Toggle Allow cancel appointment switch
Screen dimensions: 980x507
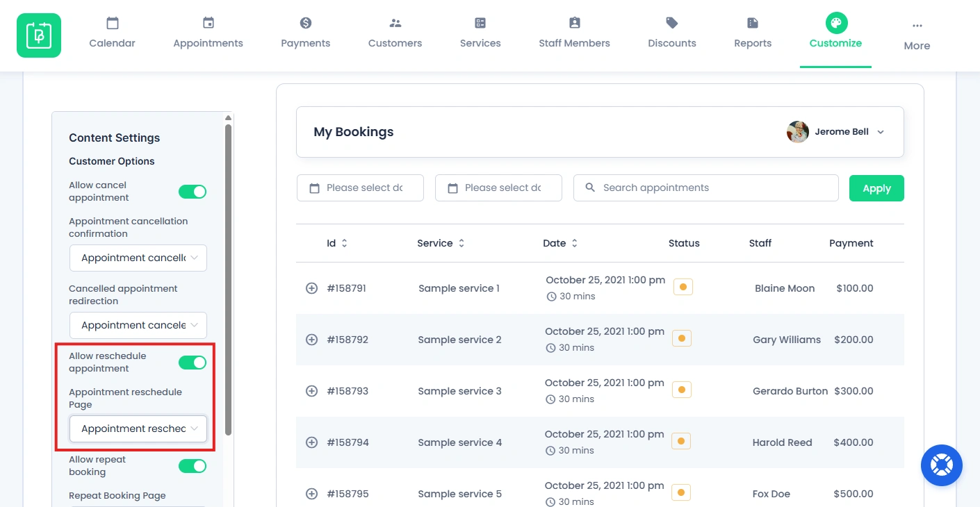pyautogui.click(x=193, y=192)
